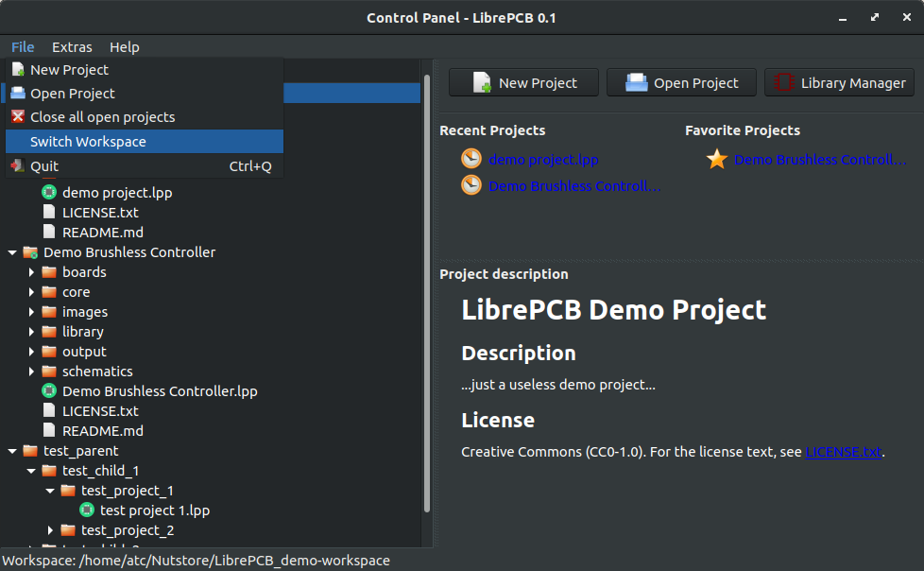Image resolution: width=924 pixels, height=571 pixels.
Task: Click the schematics folder icon
Action: (x=49, y=371)
